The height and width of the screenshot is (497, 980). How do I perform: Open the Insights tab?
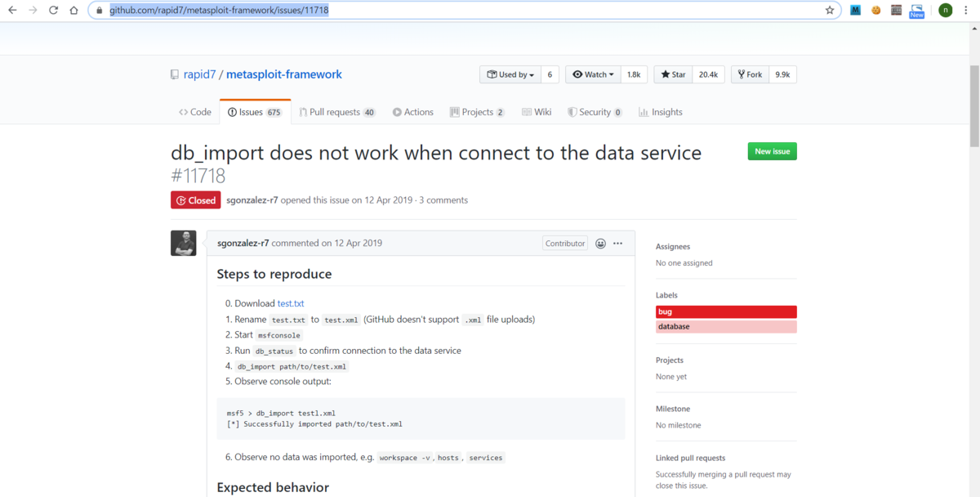pyautogui.click(x=661, y=112)
